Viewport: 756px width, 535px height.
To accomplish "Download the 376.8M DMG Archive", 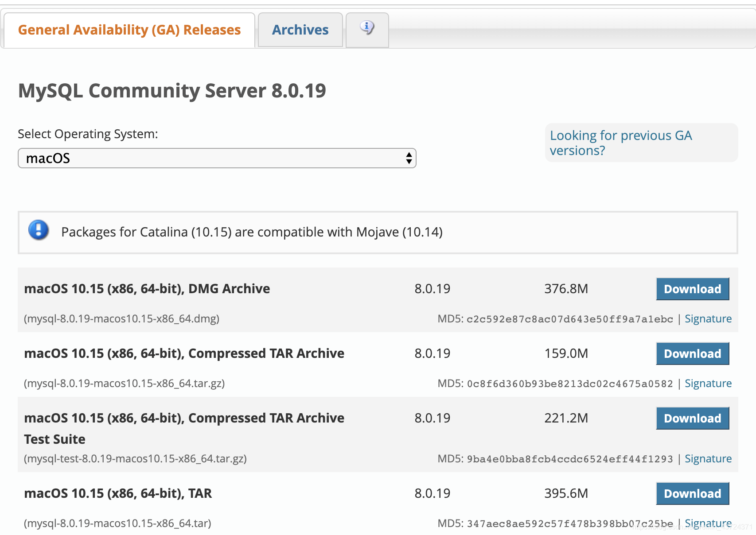I will (x=692, y=289).
